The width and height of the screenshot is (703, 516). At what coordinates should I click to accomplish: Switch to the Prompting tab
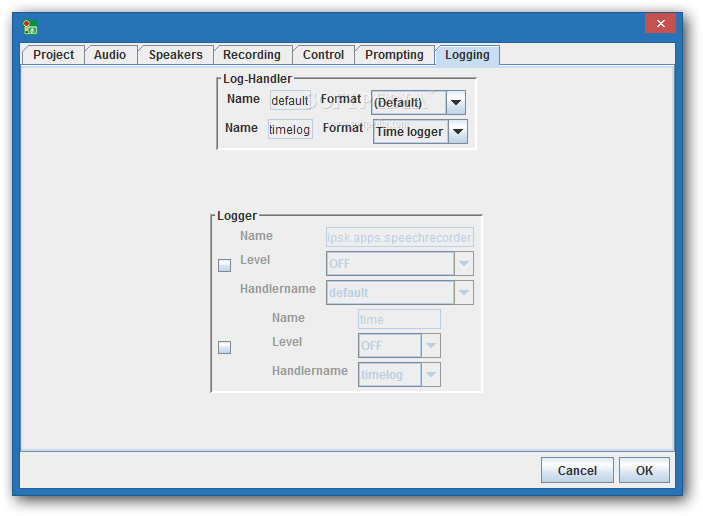[x=395, y=55]
